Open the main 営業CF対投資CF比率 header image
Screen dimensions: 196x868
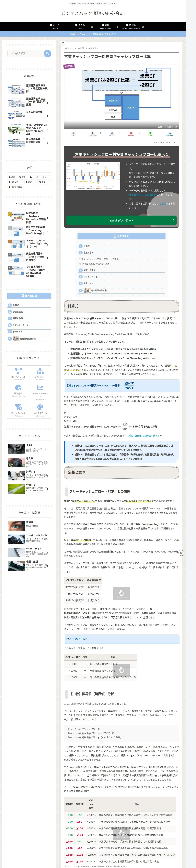coord(121,96)
